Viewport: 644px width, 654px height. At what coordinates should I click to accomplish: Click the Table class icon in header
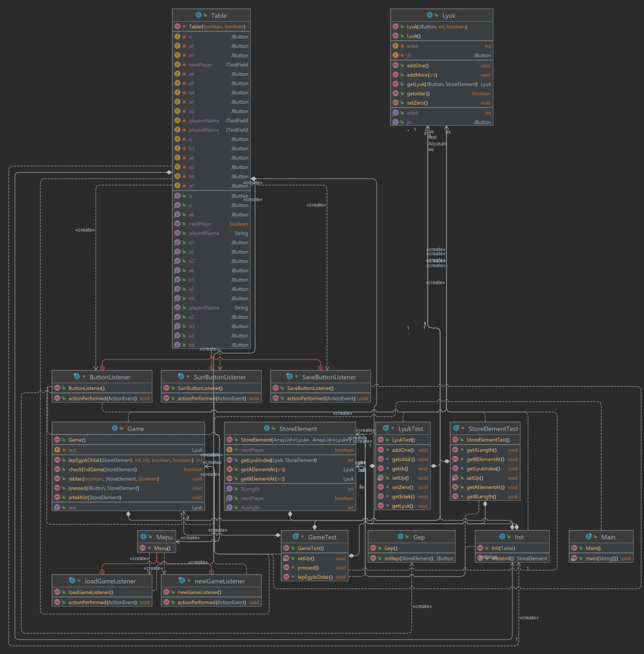pyautogui.click(x=199, y=15)
